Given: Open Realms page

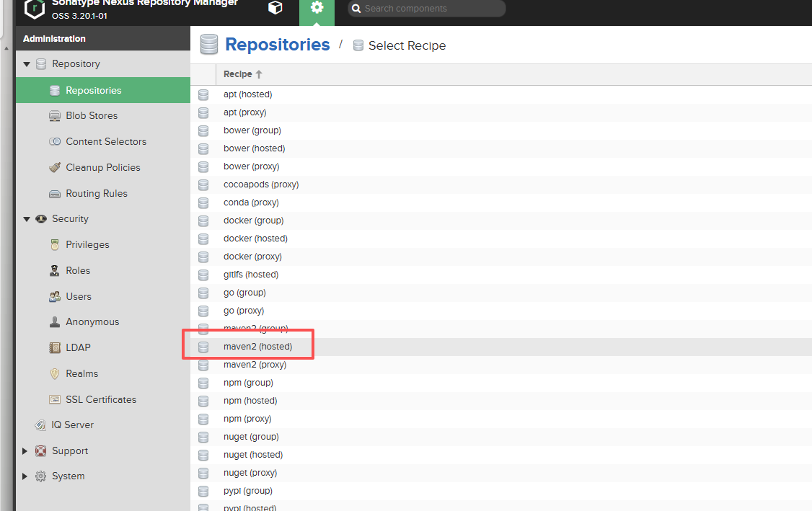Looking at the screenshot, I should (x=81, y=374).
